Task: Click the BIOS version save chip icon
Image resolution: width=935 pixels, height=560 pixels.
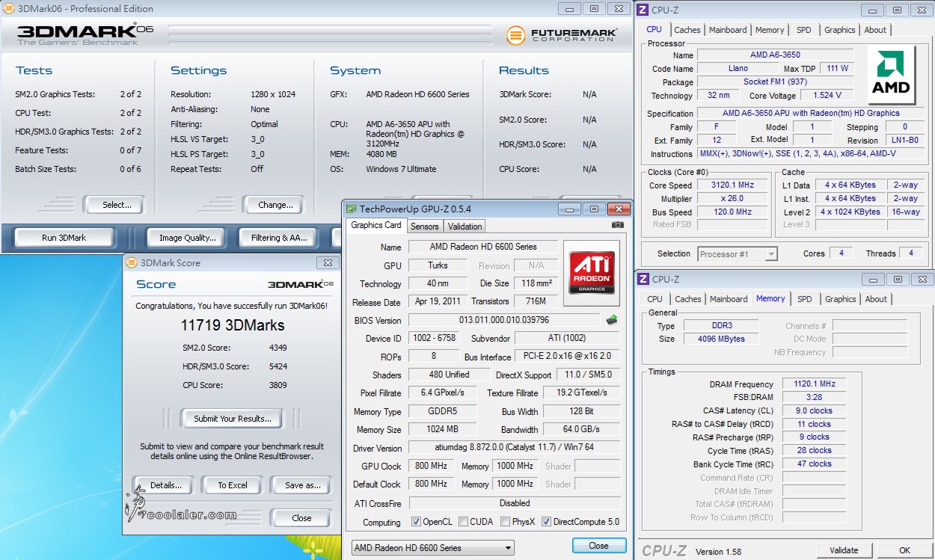Action: point(612,320)
